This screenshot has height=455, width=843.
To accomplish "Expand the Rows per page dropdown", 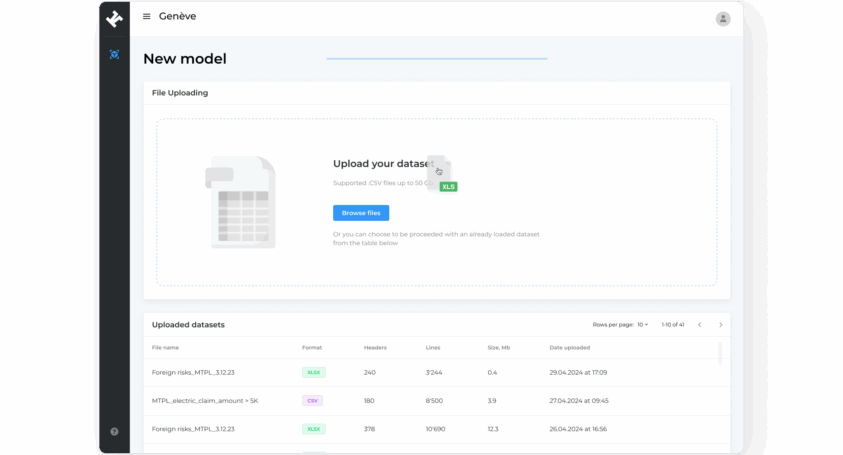I will tap(642, 325).
